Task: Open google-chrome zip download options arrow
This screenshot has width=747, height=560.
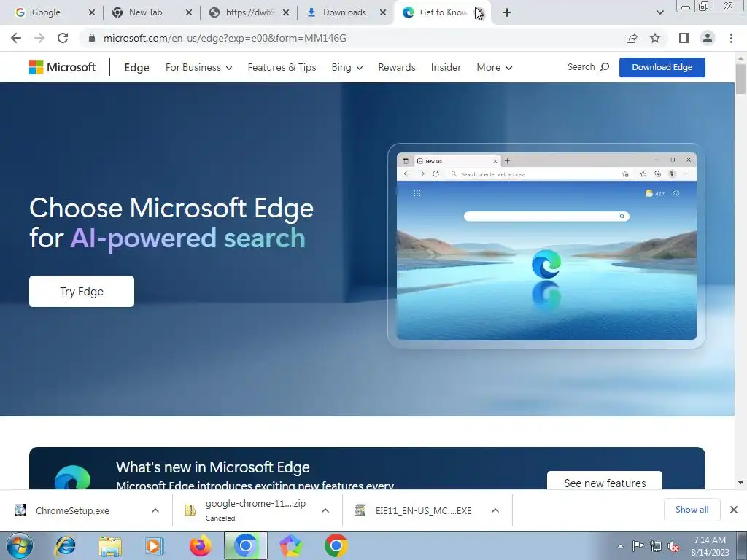Action: coord(325,510)
